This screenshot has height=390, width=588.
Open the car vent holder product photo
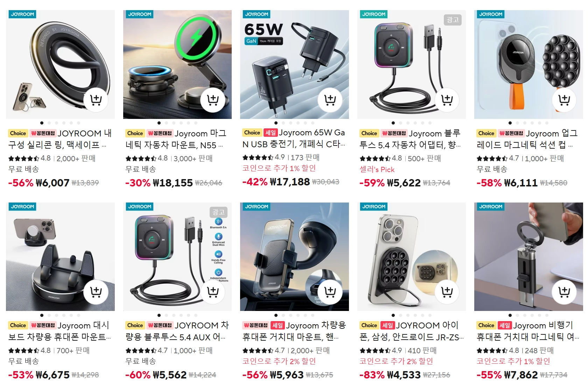pos(294,257)
